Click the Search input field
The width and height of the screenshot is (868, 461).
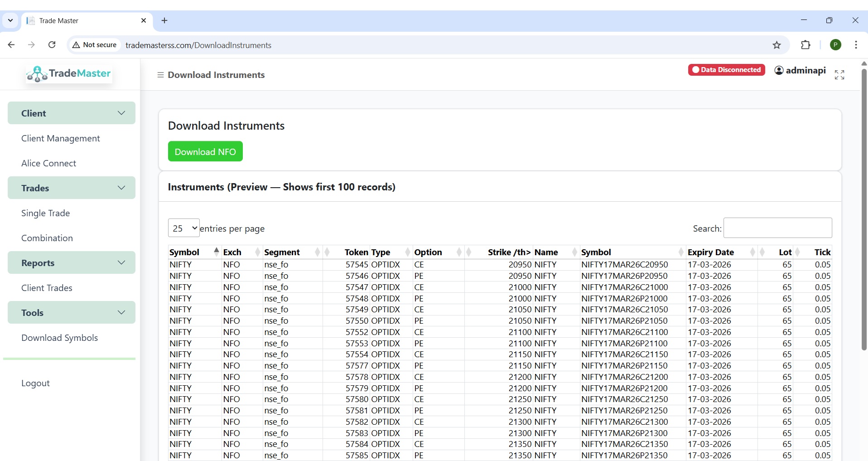tap(777, 228)
